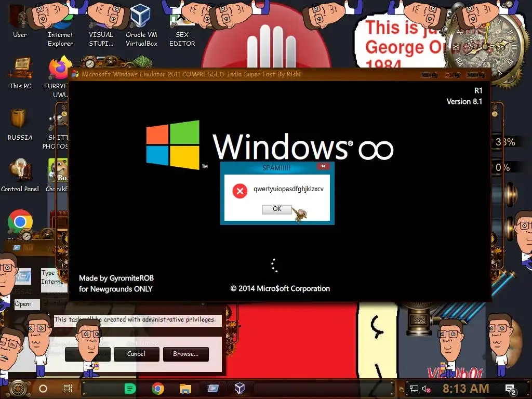Close the SPAM!!!!! error dialog
The image size is (532, 399).
[x=323, y=166]
